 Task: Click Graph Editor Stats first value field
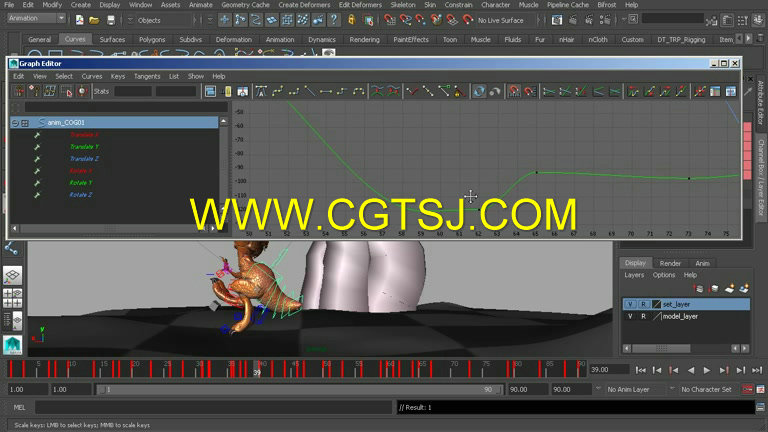133,91
